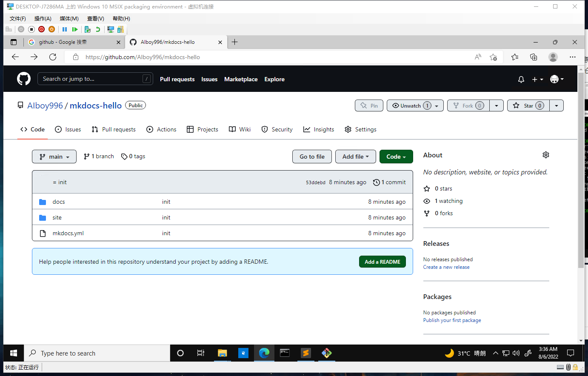Refresh the browser page
Image resolution: width=588 pixels, height=376 pixels.
tap(53, 57)
